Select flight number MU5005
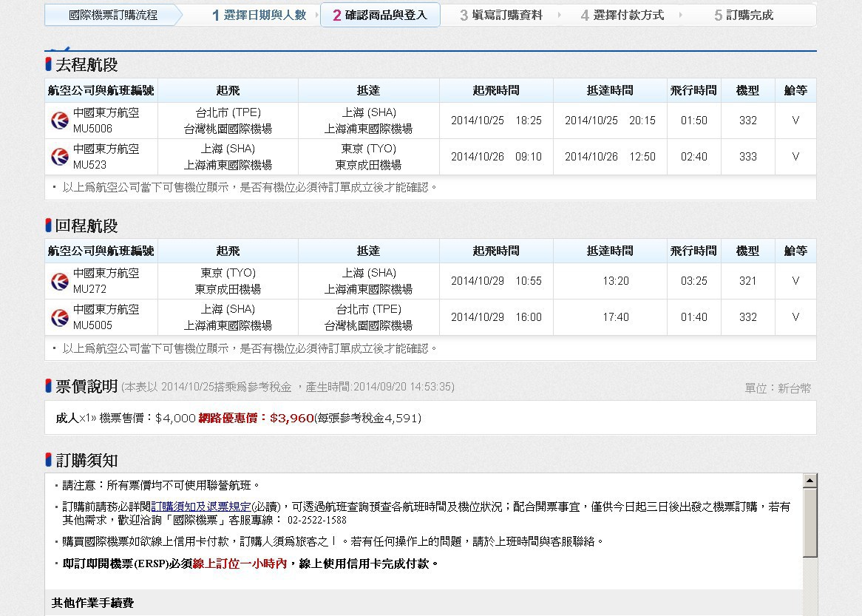 (x=92, y=325)
